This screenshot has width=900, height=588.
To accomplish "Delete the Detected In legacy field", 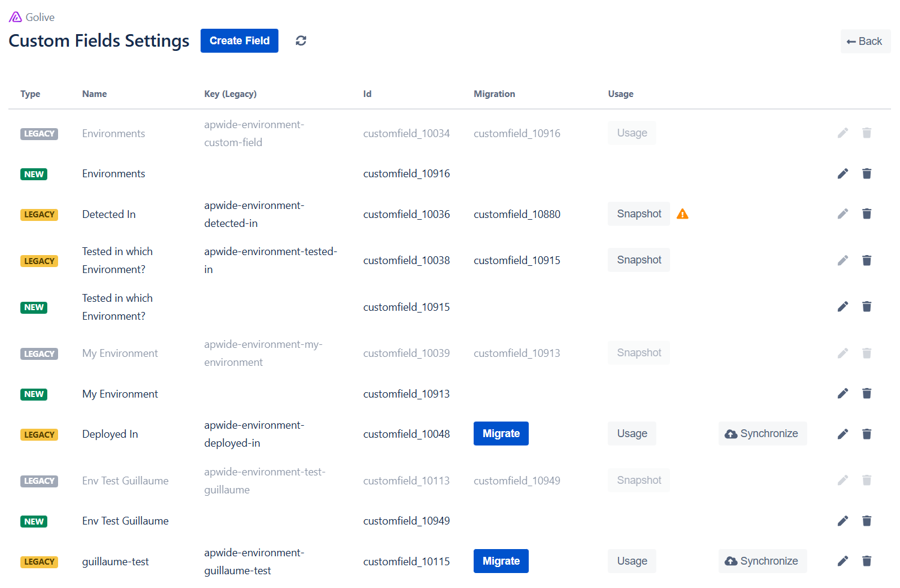I will 866,214.
